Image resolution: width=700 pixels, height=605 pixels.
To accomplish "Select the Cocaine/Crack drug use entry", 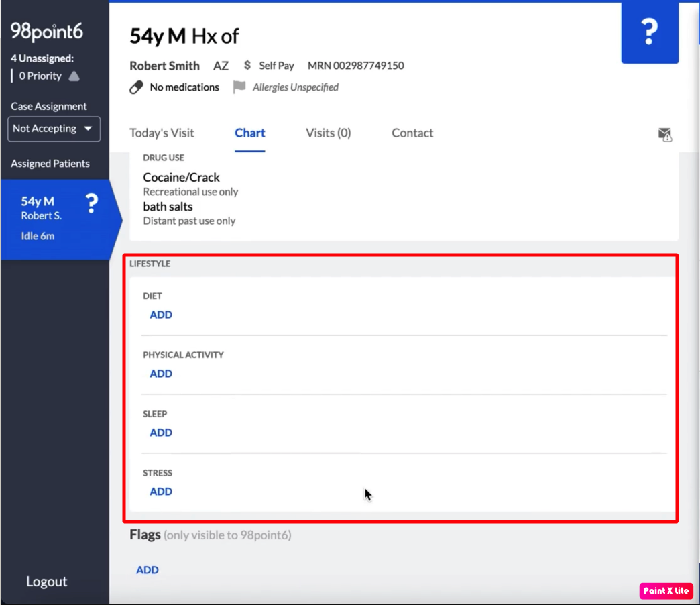I will click(181, 178).
